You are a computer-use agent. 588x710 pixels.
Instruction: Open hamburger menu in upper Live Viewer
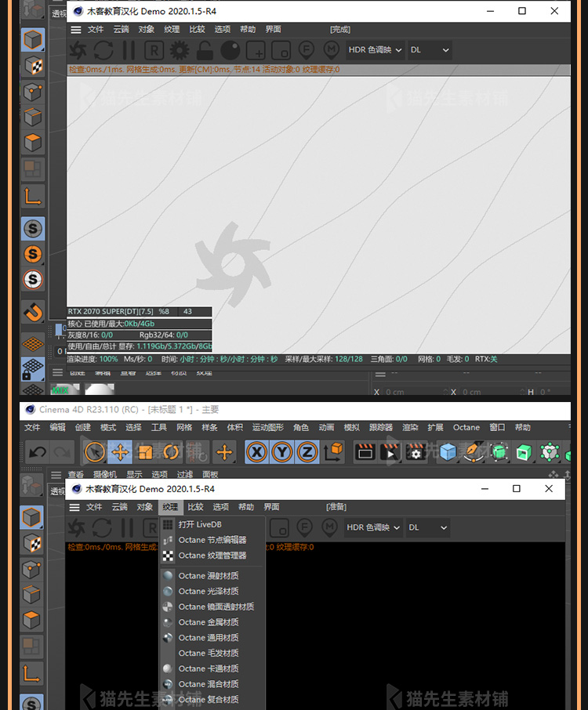click(76, 29)
